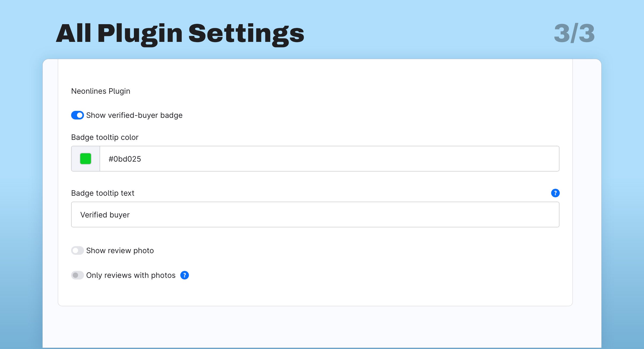
Task: Enable the Show review photo toggle
Action: click(x=78, y=250)
